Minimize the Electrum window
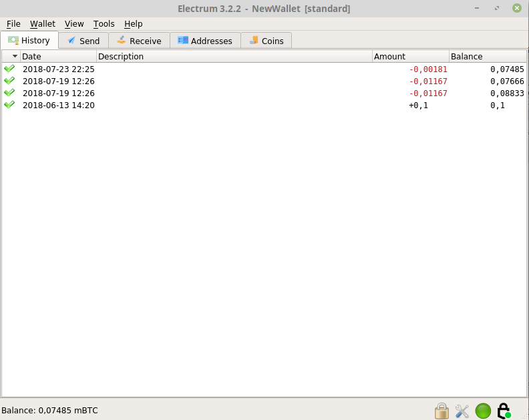Viewport: 529px width, 420px height. pos(477,8)
